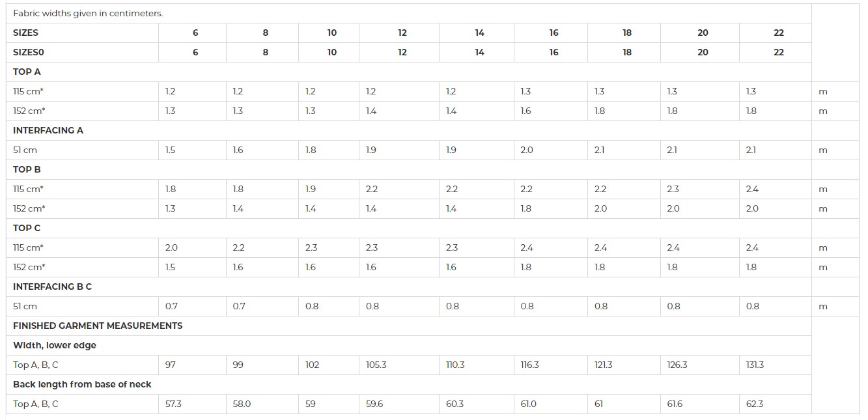
Task: Select the INTERFACING B C heading
Action: (x=52, y=287)
